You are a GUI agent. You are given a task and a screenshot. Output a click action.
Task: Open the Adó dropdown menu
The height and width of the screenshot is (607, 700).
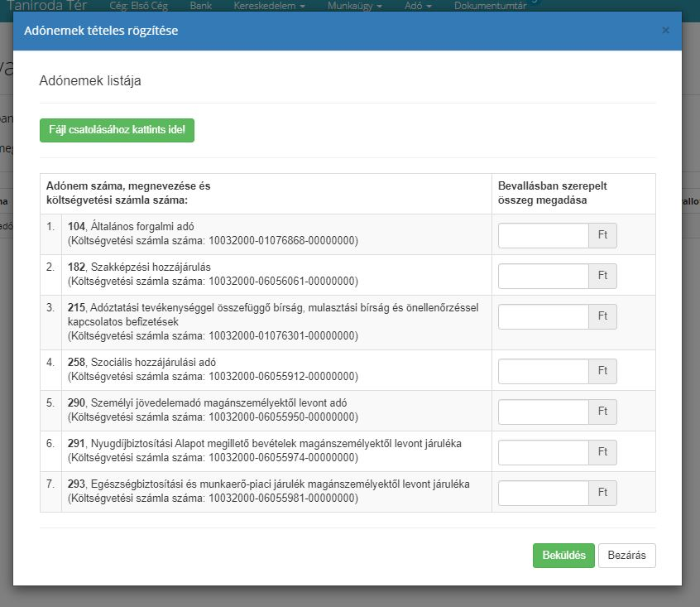pos(418,5)
